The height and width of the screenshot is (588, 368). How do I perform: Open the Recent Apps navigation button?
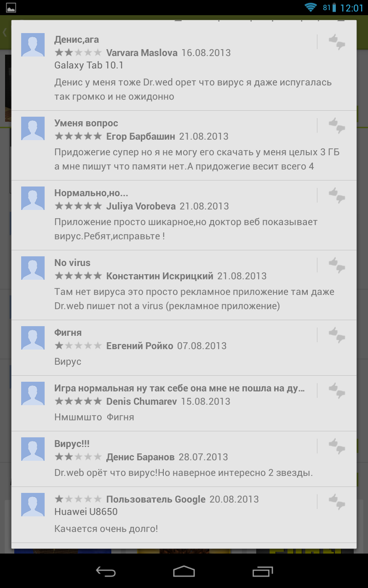click(263, 571)
